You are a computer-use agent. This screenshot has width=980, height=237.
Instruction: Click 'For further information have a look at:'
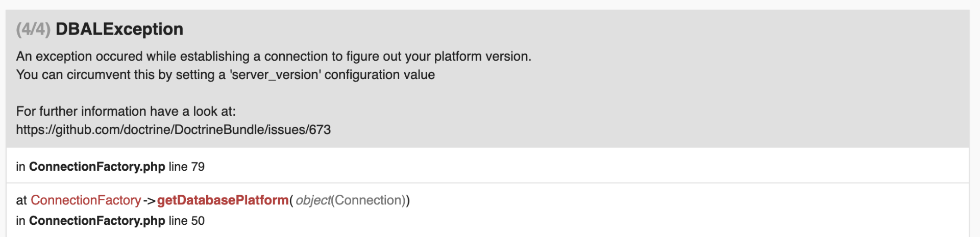tap(126, 111)
